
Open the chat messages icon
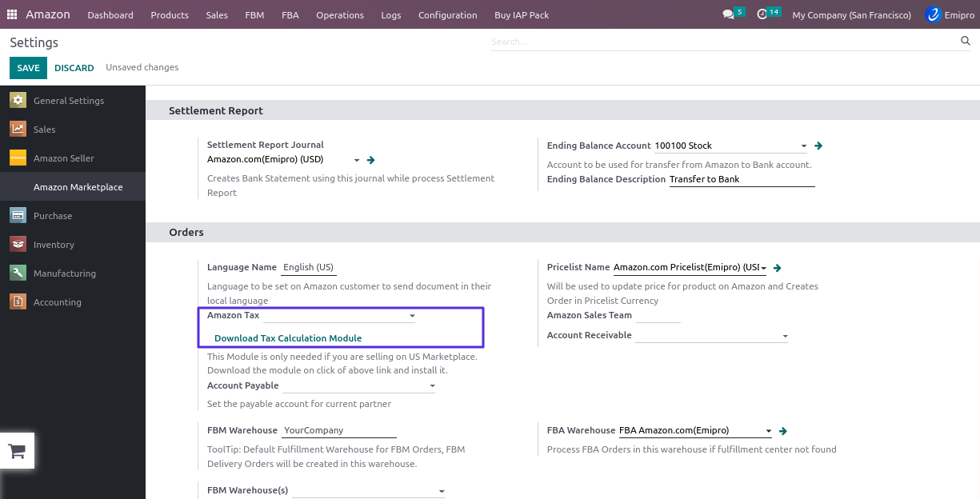tap(728, 14)
